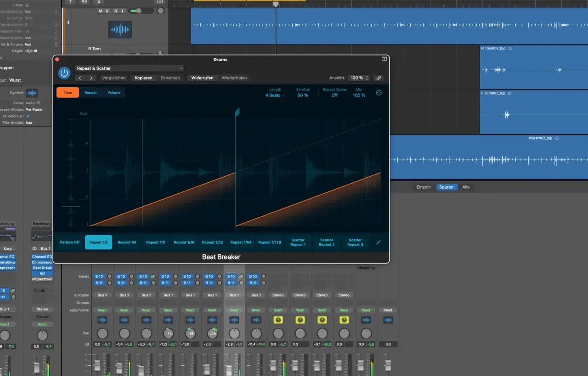Viewport: 588px width, 376px height.
Task: Click the yellow knob icon on the -0,1 dB strip
Action: 322,320
